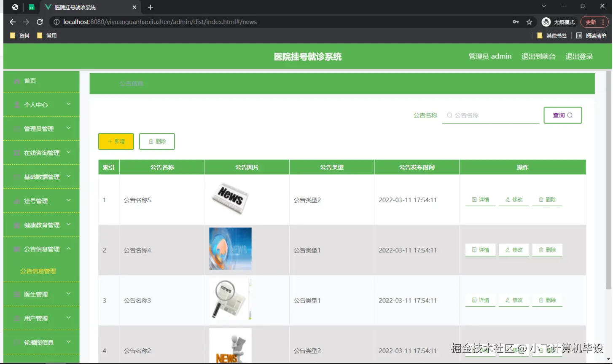Open the 资料 bookmark folder
Image resolution: width=613 pixels, height=364 pixels.
coord(19,36)
